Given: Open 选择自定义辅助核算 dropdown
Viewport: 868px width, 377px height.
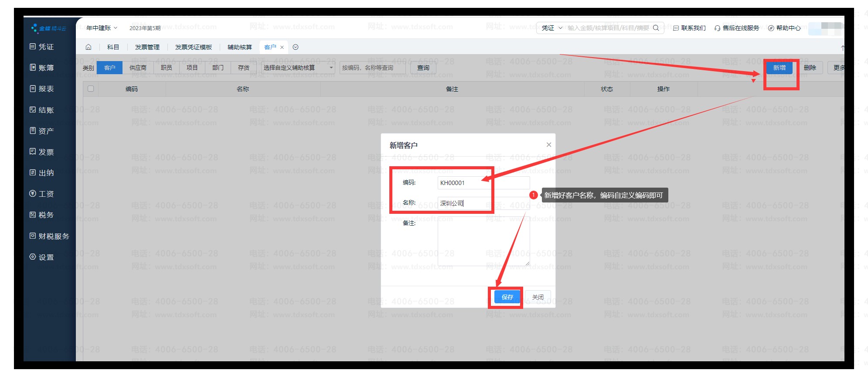Looking at the screenshot, I should pyautogui.click(x=298, y=68).
